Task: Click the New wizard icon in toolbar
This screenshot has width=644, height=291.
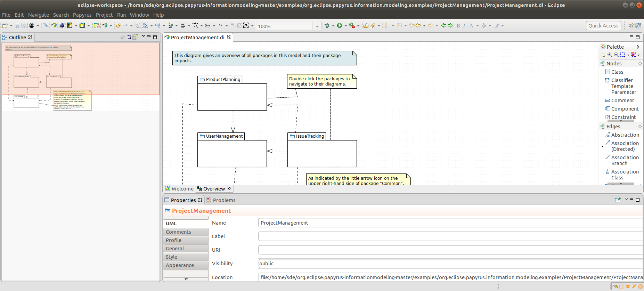Action: 5,25
